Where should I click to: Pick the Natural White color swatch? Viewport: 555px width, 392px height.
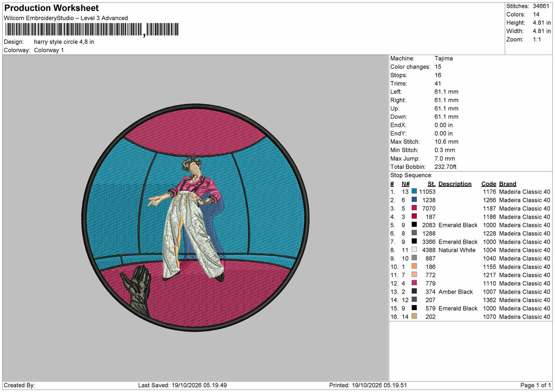(x=414, y=250)
